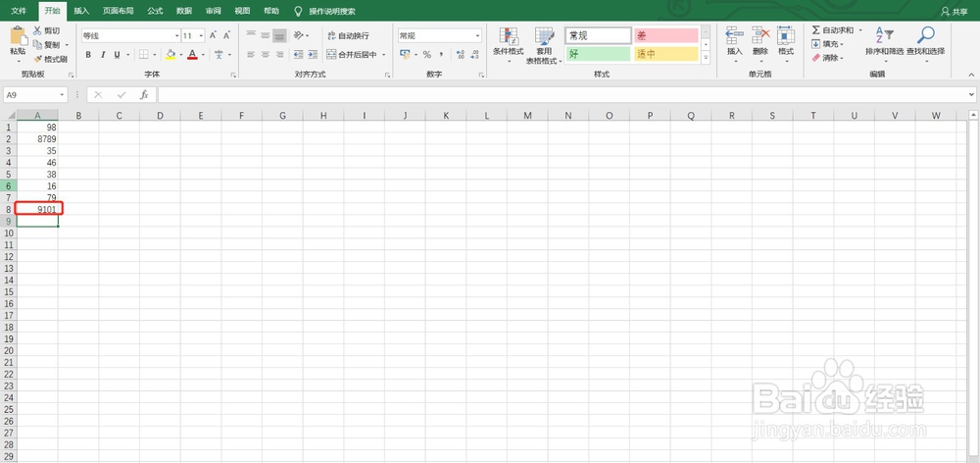Click the Name Box showing A9
This screenshot has height=463, width=980.
(35, 94)
